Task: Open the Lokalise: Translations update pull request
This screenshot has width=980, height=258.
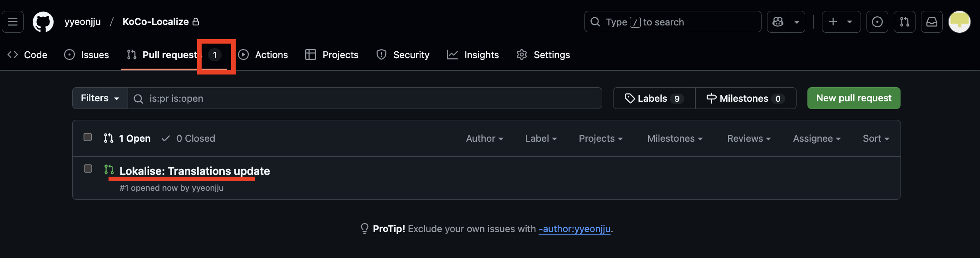Action: tap(195, 171)
